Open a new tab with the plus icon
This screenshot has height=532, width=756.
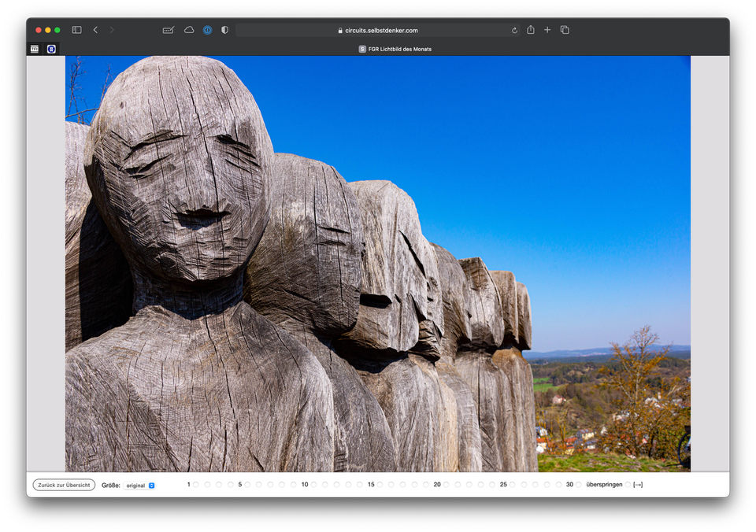547,29
